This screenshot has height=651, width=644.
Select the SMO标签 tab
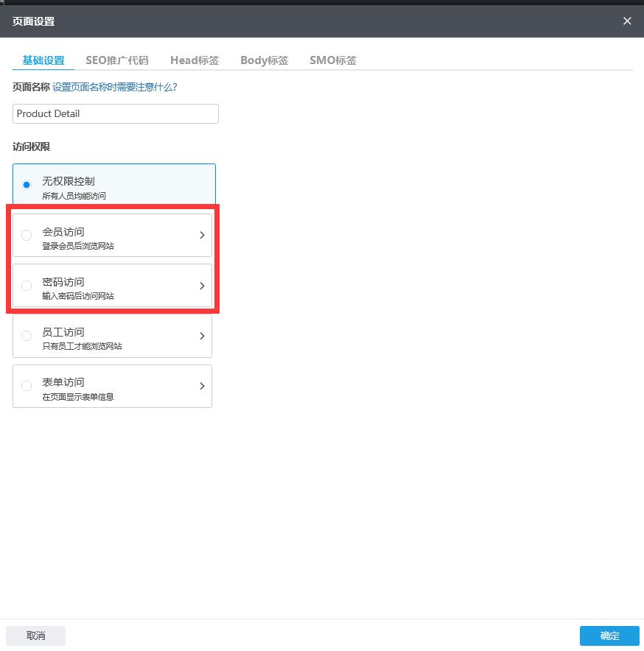click(x=333, y=60)
